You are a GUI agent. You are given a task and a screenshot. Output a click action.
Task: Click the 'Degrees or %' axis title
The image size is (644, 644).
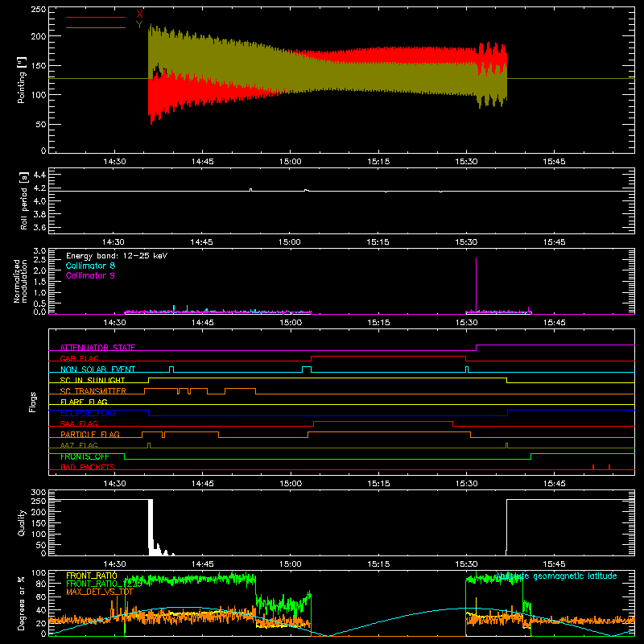click(22, 603)
